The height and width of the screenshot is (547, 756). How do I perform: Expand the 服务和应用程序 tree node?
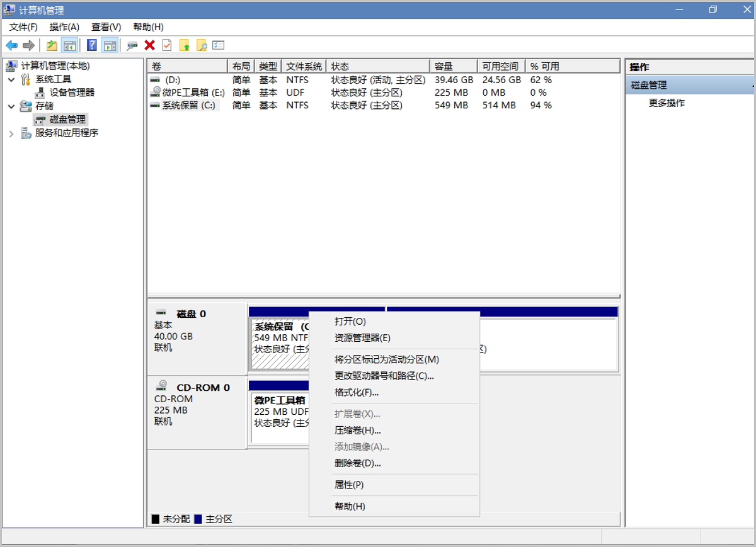coord(11,133)
